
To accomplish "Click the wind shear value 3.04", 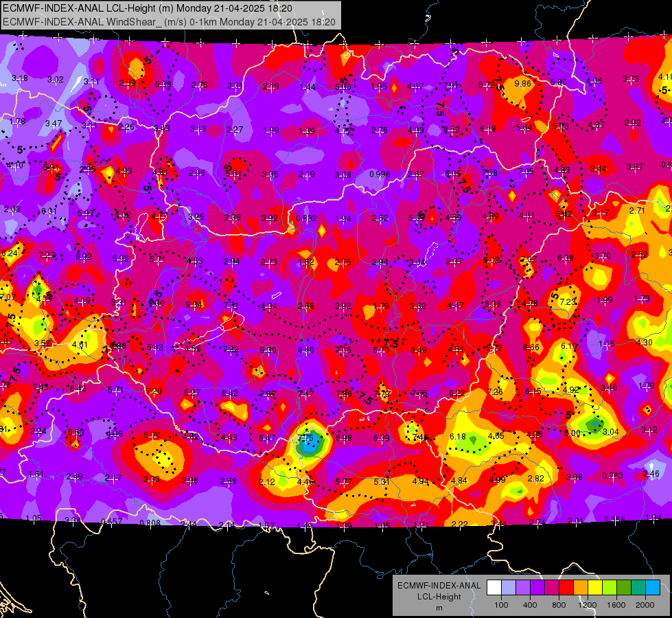I will pyautogui.click(x=611, y=431).
